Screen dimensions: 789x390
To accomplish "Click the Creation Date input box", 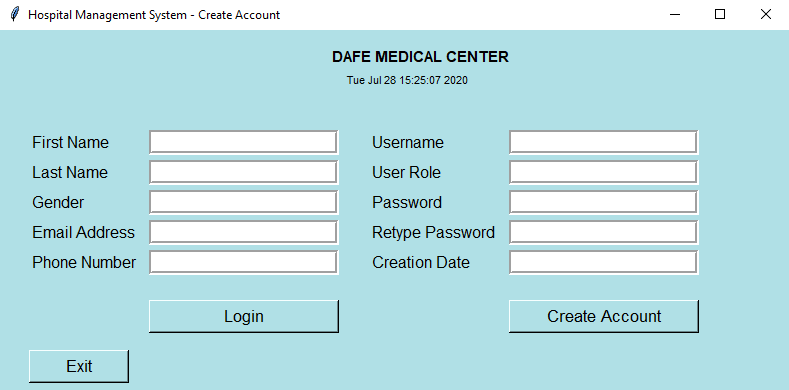I will coord(603,262).
